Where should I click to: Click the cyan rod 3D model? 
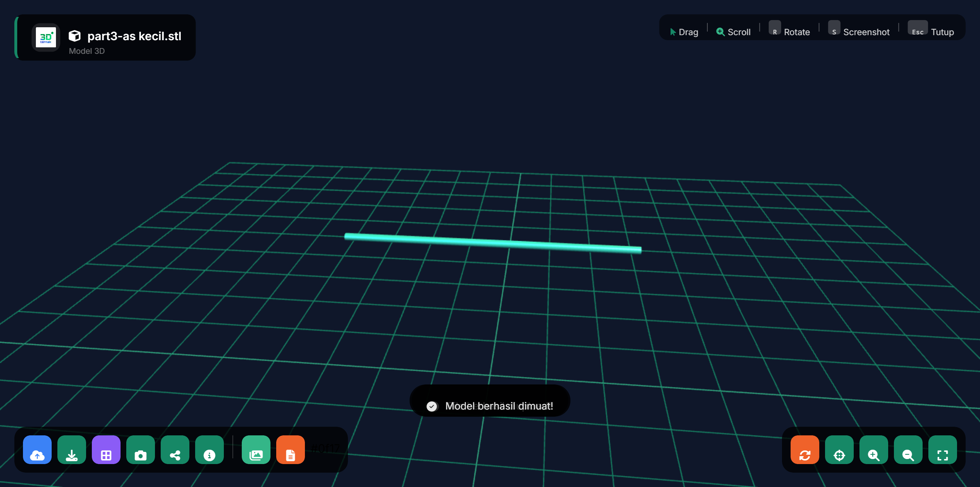[x=493, y=243]
